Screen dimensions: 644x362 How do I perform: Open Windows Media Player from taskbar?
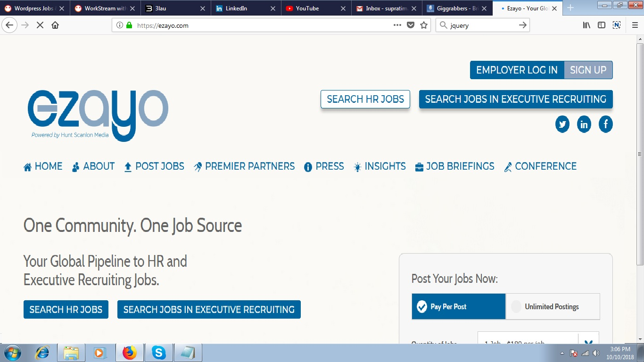99,353
